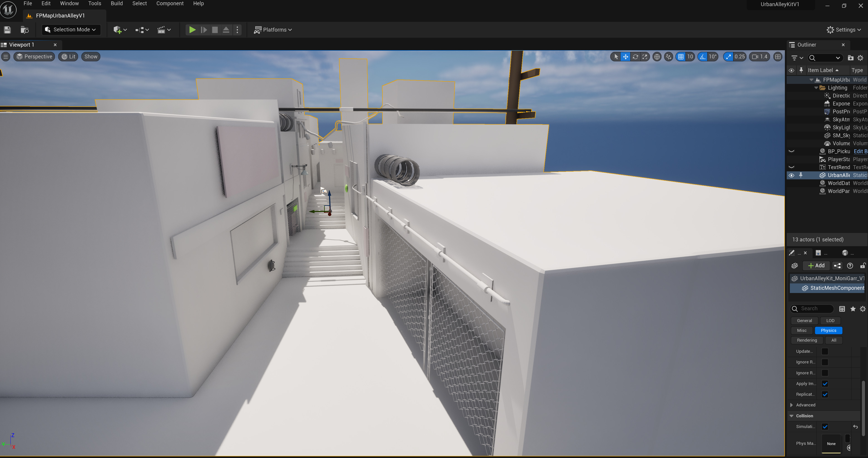The image size is (868, 458).
Task: Open the viewport Show flags menu
Action: (x=91, y=57)
